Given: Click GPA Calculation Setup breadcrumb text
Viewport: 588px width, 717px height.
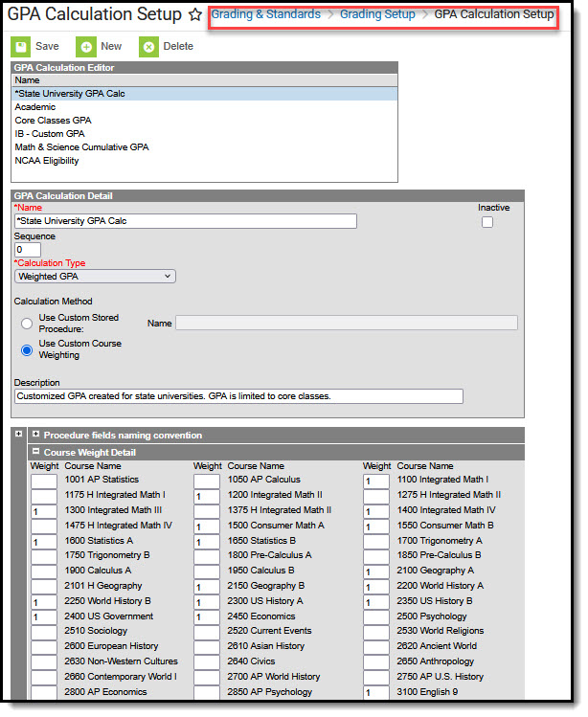Looking at the screenshot, I should 494,14.
